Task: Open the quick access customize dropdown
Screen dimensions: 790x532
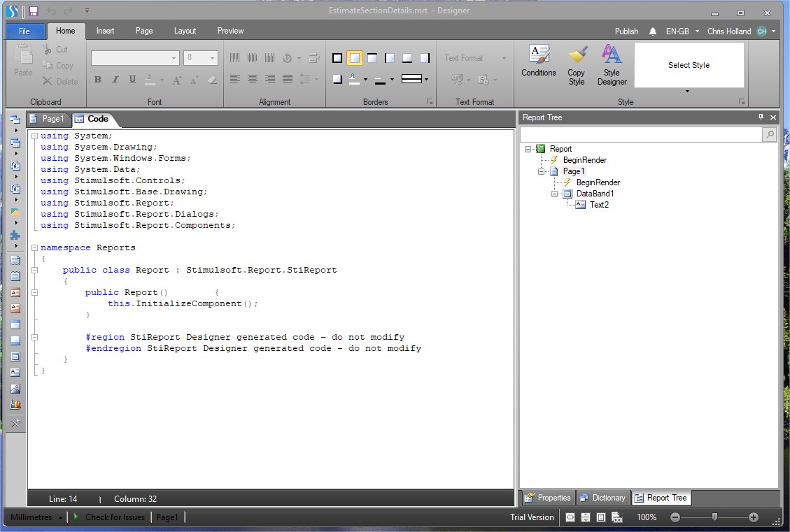Action: click(87, 10)
